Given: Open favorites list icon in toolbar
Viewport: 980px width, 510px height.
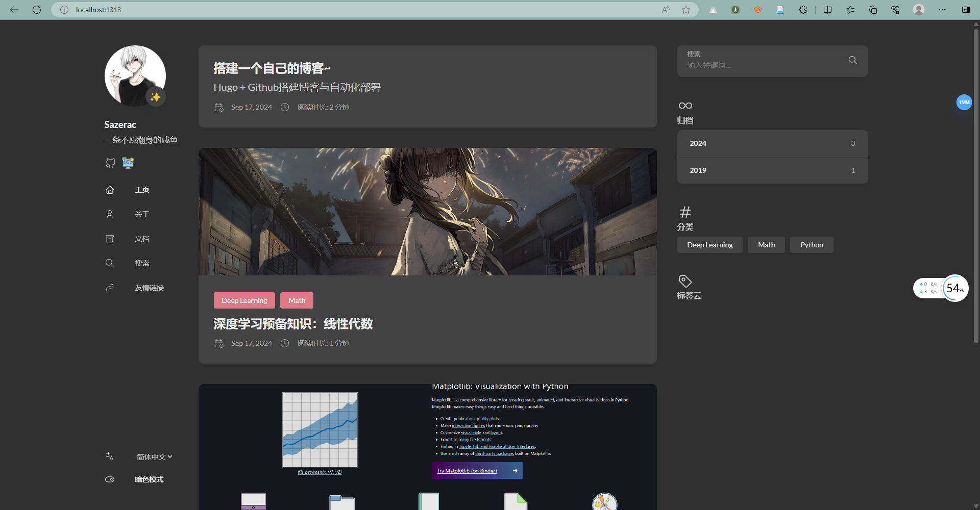Looking at the screenshot, I should [850, 10].
